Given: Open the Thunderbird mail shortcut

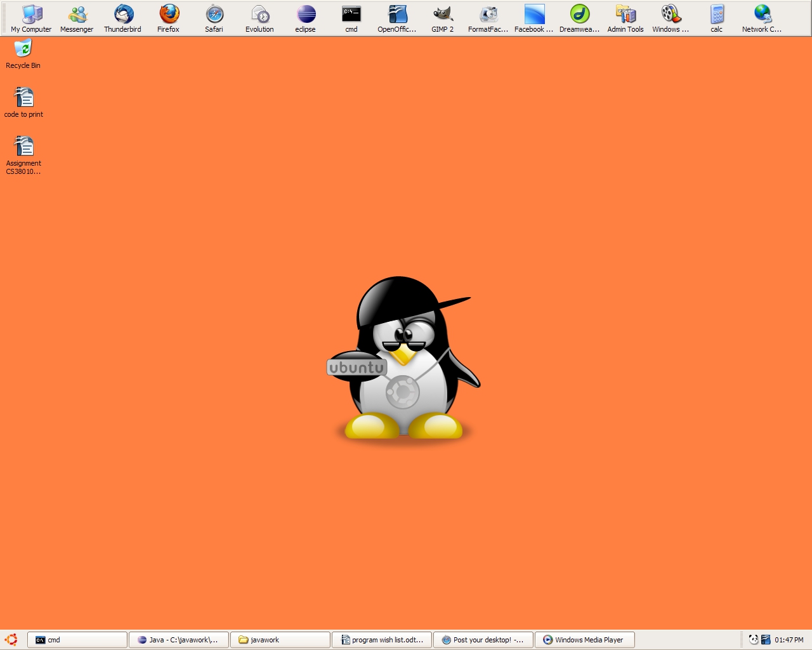Looking at the screenshot, I should click(x=123, y=18).
